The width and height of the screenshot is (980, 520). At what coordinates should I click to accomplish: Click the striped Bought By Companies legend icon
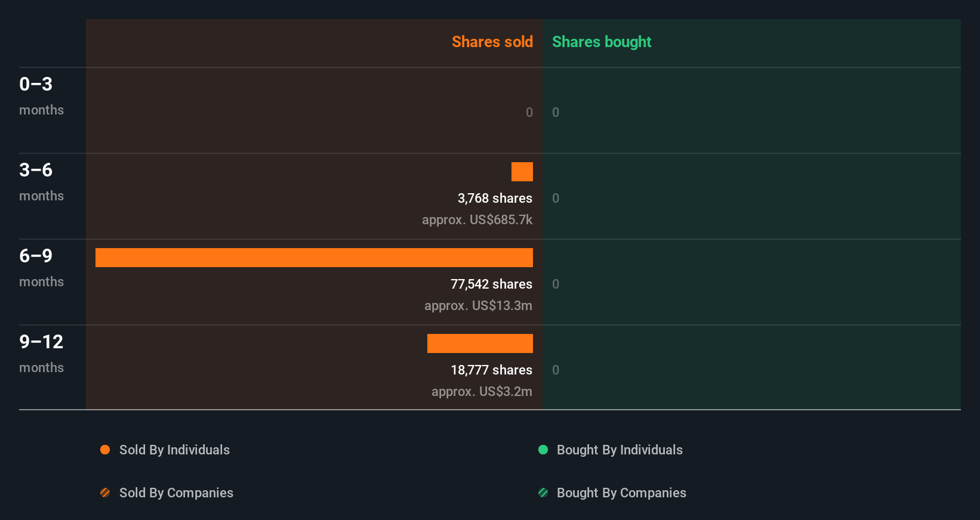click(x=543, y=493)
